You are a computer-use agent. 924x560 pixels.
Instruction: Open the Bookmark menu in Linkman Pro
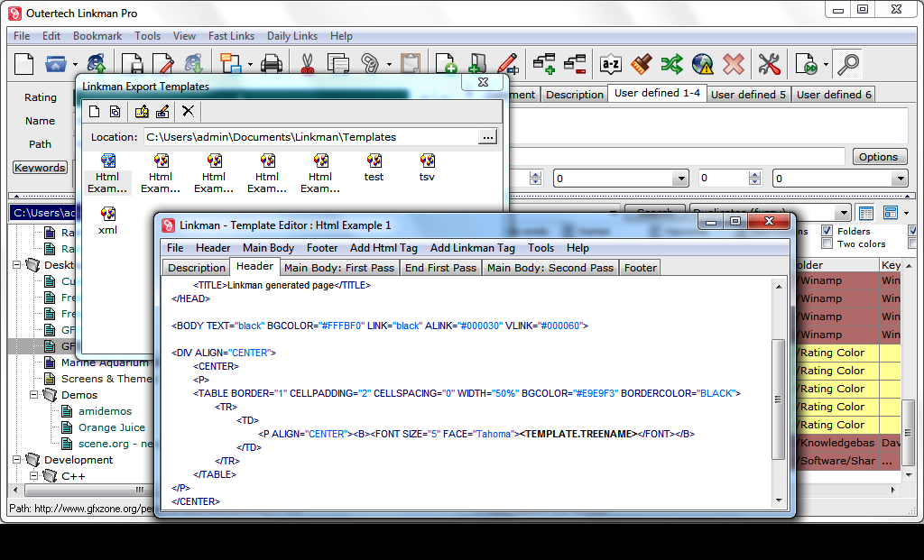click(97, 36)
